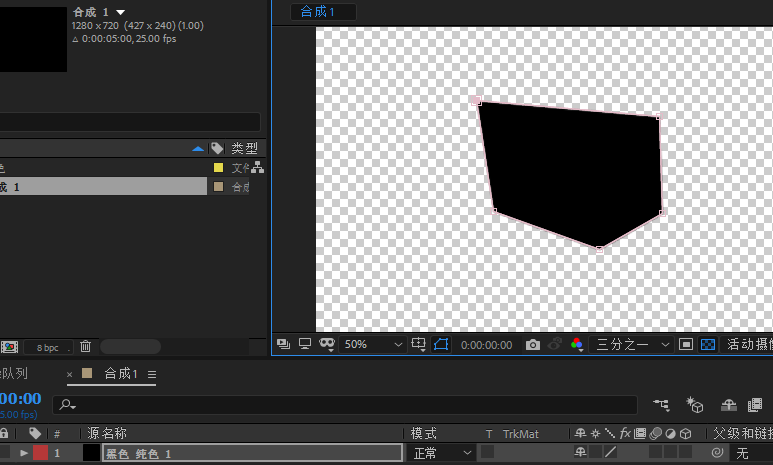Click the Project panel horizontal scrollbar
Screen dimensions: 773x465
coord(130,347)
